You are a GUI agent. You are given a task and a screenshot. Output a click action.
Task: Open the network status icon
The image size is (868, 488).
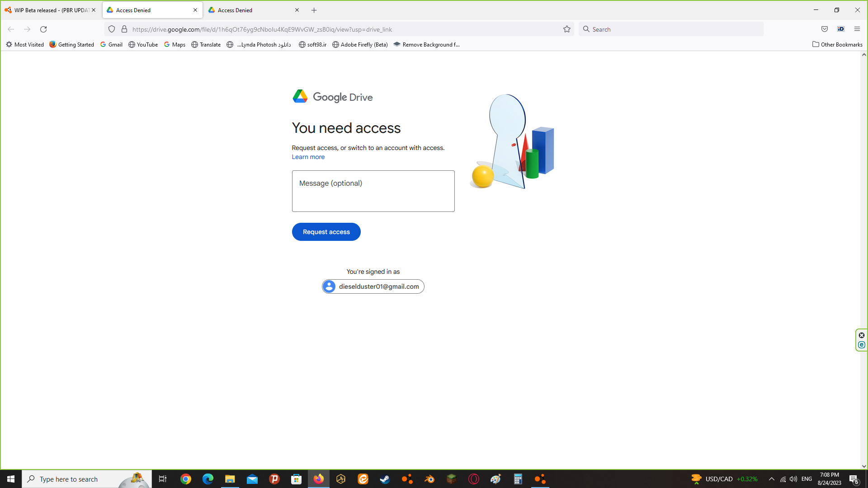[x=783, y=479]
